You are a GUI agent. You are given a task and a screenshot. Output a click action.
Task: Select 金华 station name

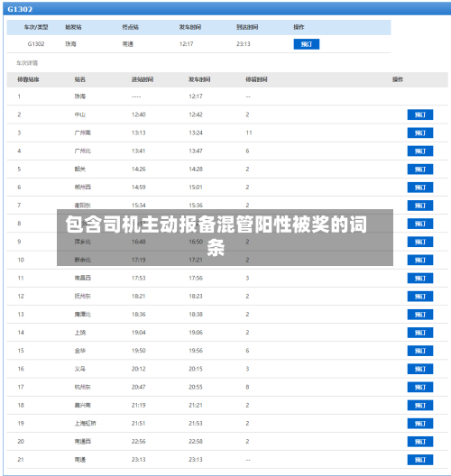coord(80,351)
